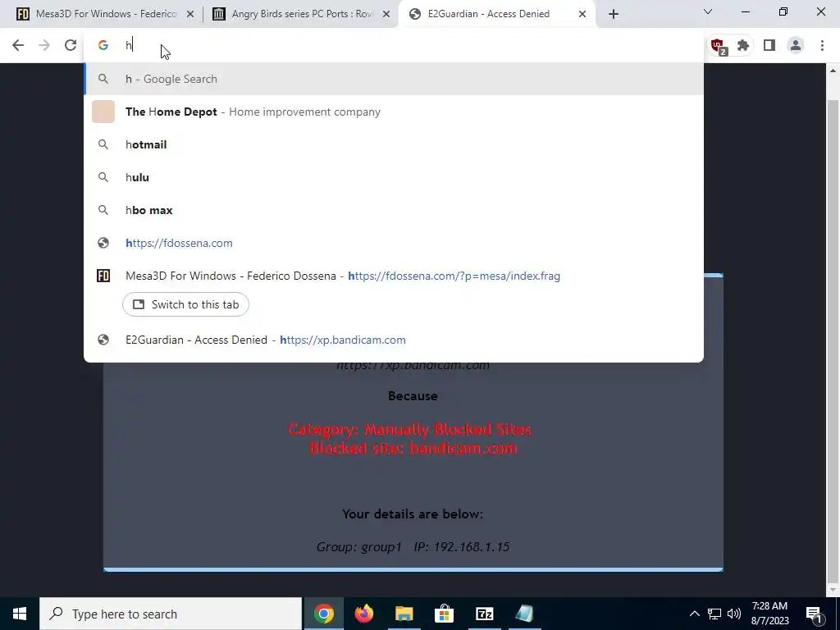
Task: Click the Switch to this tab button
Action: coord(185,304)
